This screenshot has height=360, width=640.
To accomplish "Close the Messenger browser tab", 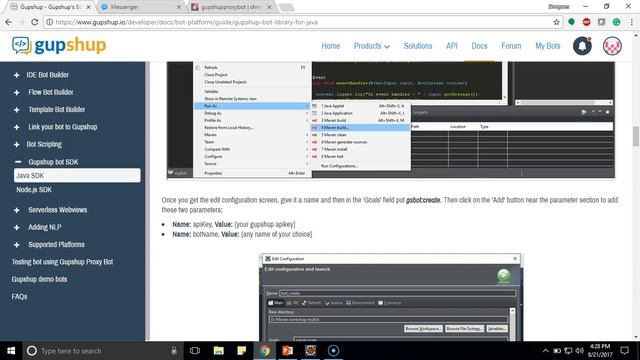I will pos(179,7).
